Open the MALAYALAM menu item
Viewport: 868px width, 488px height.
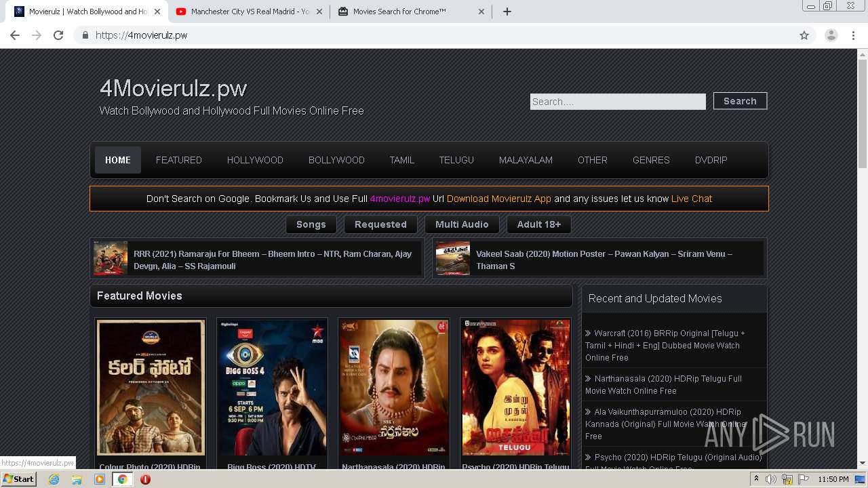[x=526, y=160]
